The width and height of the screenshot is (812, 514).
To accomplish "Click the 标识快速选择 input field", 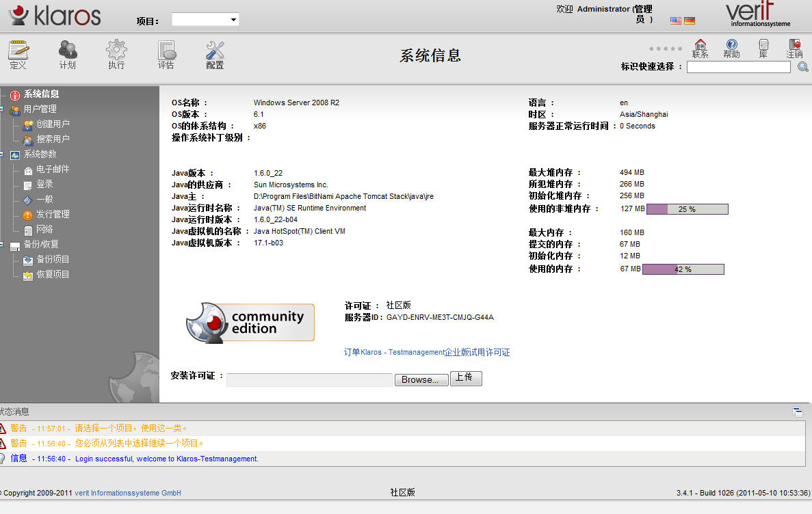I will [738, 67].
